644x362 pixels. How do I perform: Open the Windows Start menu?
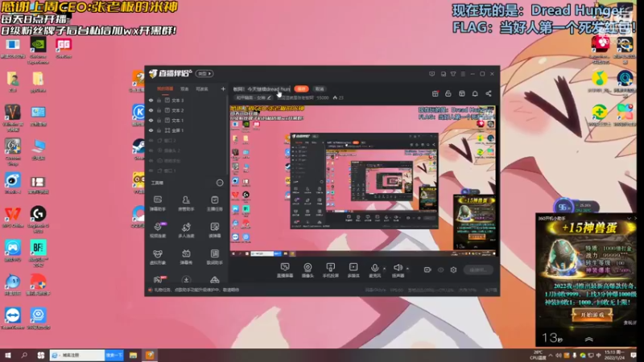[8, 355]
